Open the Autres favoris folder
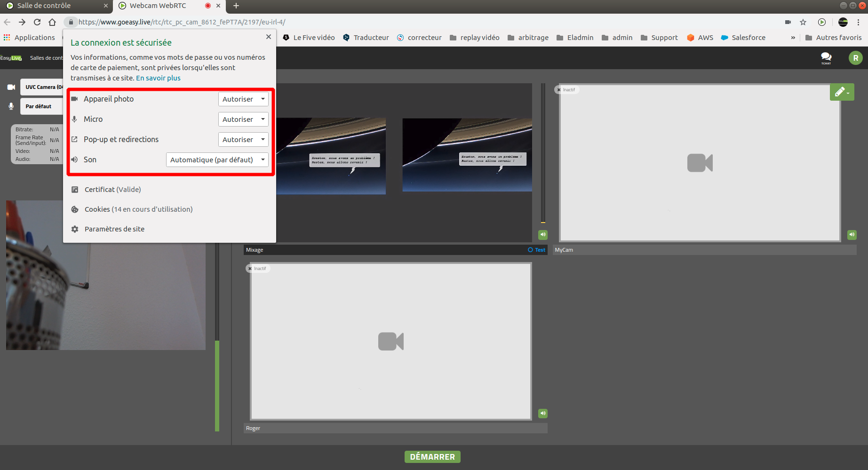The height and width of the screenshot is (470, 868). [x=834, y=38]
